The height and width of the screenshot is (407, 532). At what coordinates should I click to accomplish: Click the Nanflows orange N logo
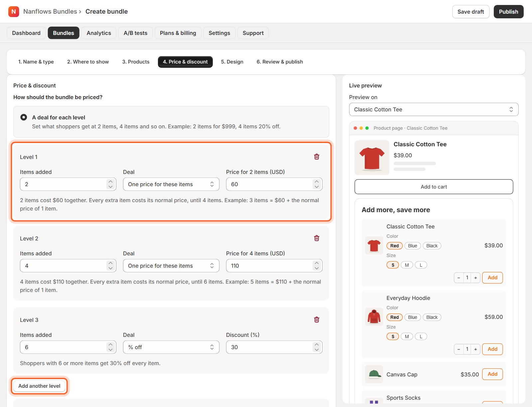tap(14, 12)
